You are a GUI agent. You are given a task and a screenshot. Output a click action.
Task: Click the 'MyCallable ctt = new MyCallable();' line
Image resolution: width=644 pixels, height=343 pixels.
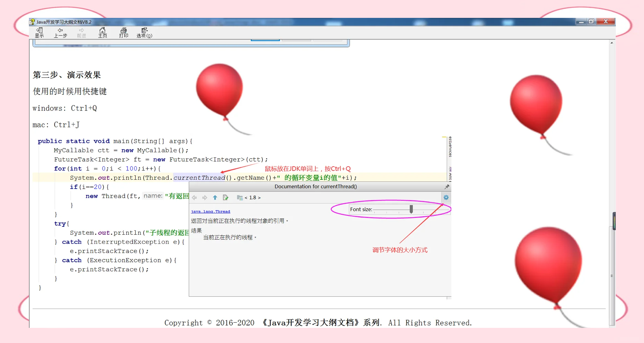(121, 151)
